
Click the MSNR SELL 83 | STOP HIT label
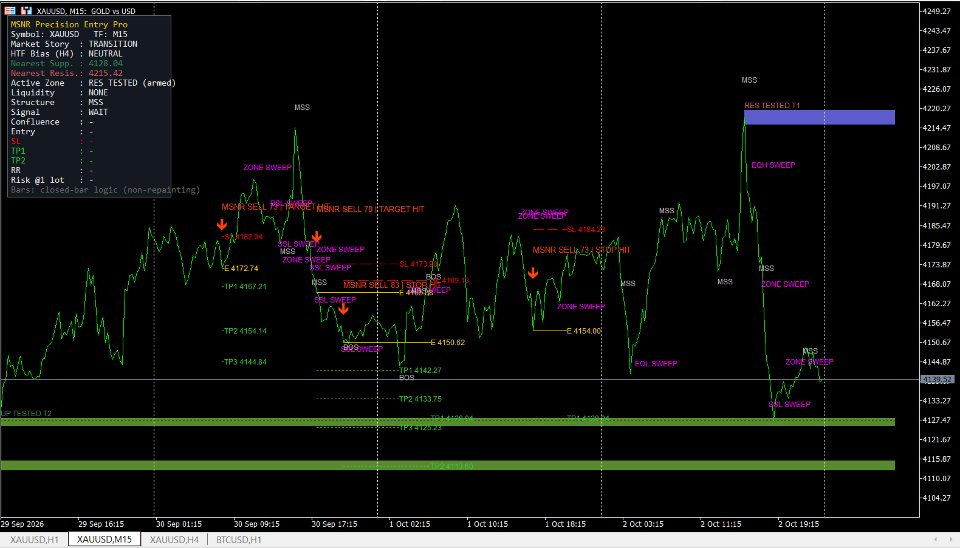[391, 285]
